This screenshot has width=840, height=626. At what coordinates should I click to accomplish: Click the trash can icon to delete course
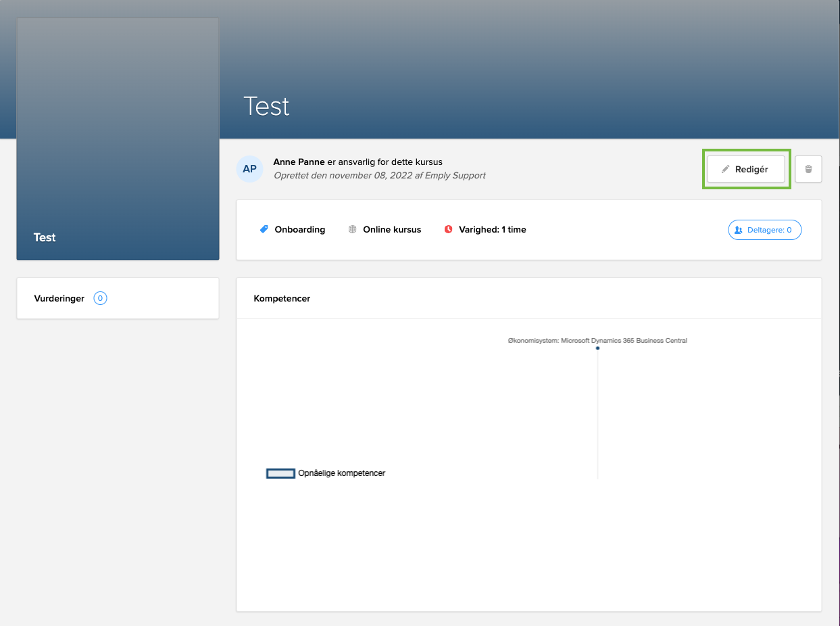[x=808, y=169]
